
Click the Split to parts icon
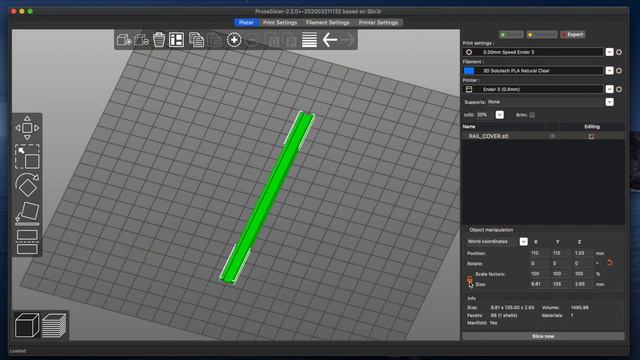pyautogui.click(x=290, y=40)
